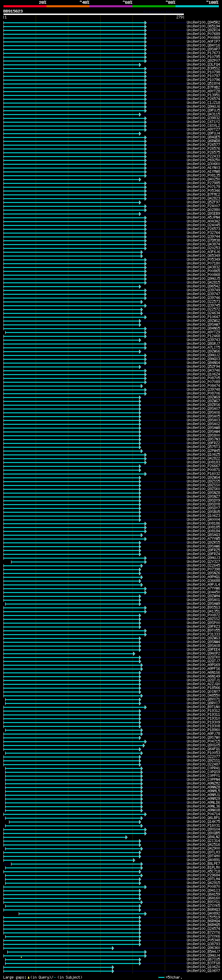The image size is (222, 980).
Task: Click the green ~80% identity legend bar
Action: (x=154, y=6)
